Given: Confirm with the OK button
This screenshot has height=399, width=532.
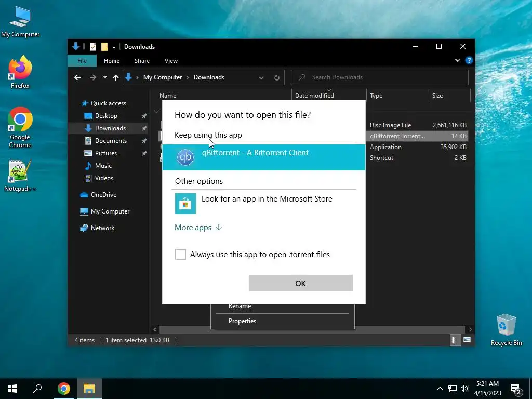Looking at the screenshot, I should click(x=301, y=283).
